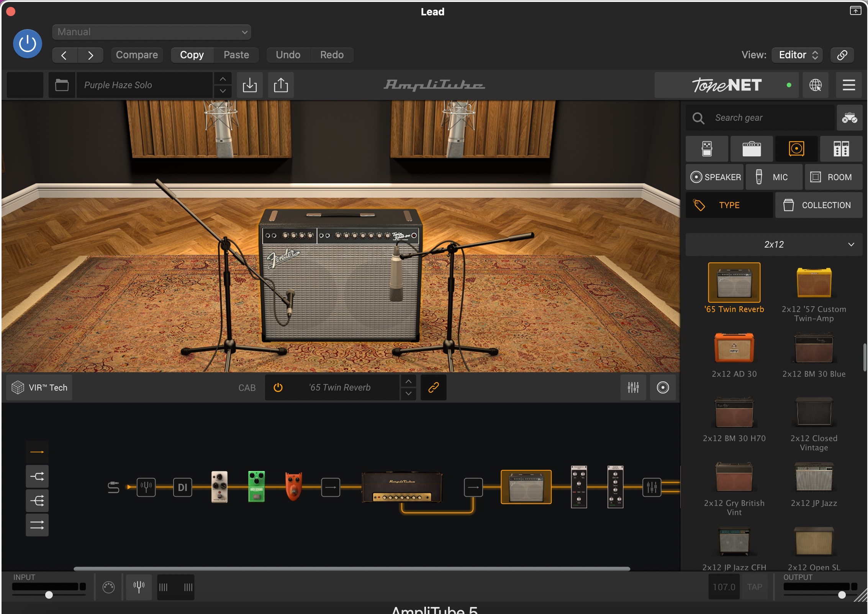Click the DI block in chain
Image resolution: width=868 pixels, height=614 pixels.
coord(182,487)
